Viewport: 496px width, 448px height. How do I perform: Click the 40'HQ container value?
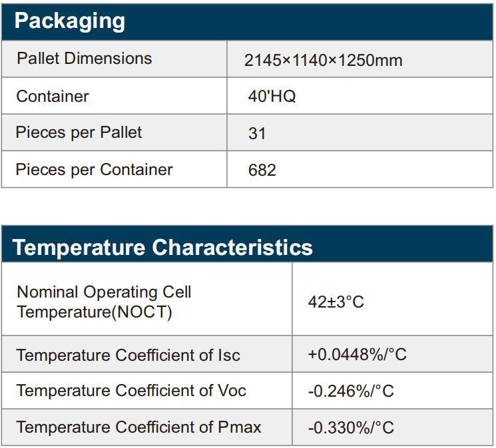(x=272, y=96)
